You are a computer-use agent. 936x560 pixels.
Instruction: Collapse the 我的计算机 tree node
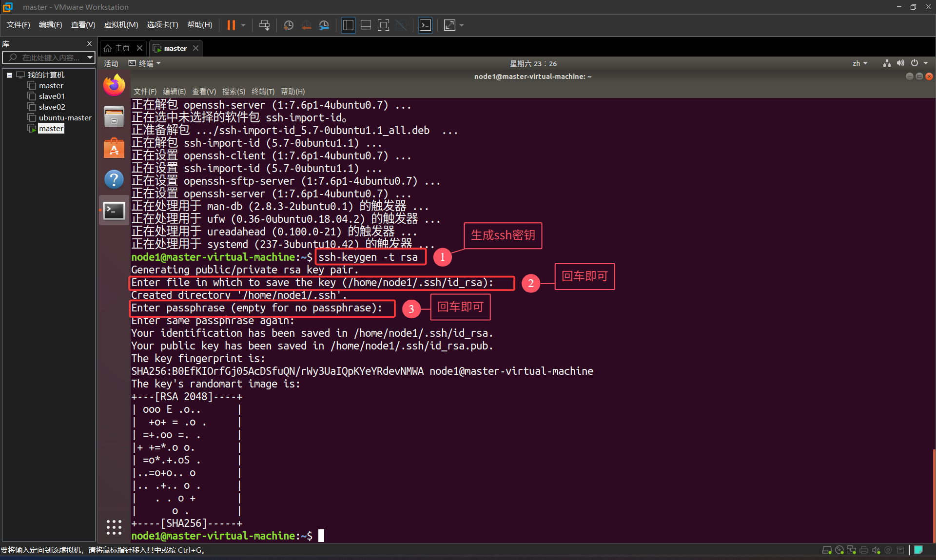[x=9, y=75]
